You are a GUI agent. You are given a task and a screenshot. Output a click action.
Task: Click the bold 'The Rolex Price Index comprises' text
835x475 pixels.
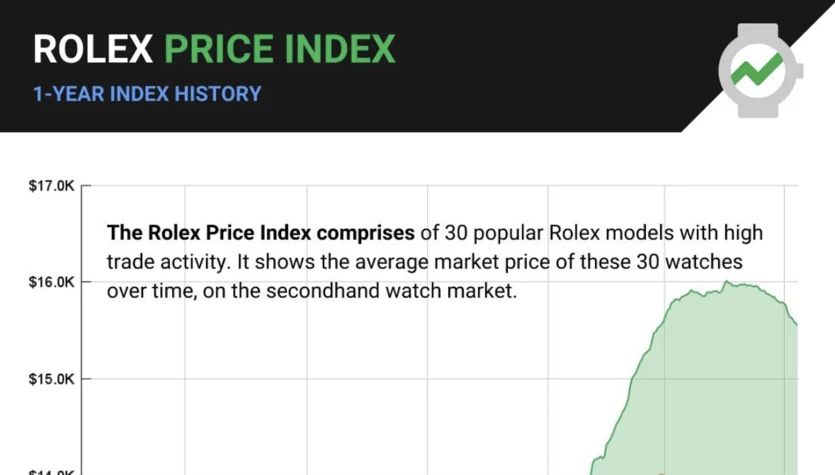(260, 233)
